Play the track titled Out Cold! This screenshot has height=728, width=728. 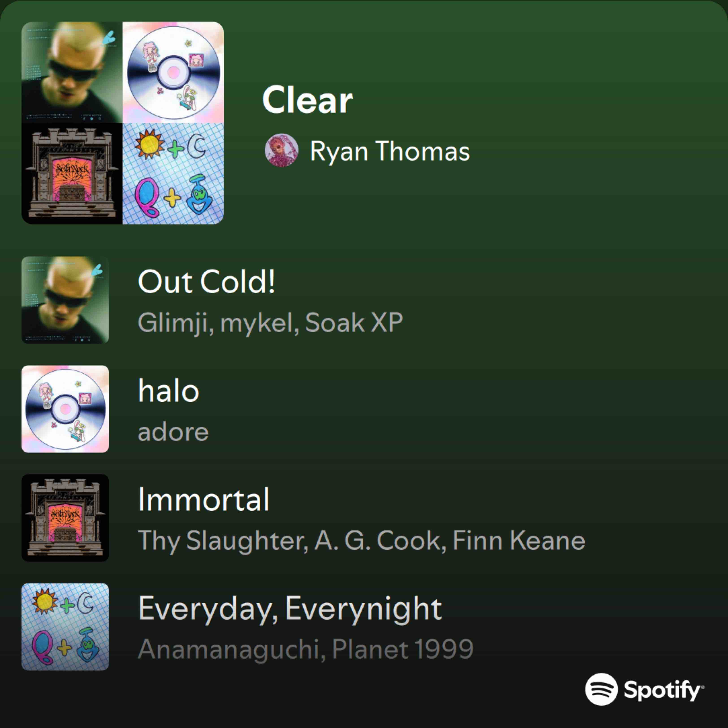(207, 282)
